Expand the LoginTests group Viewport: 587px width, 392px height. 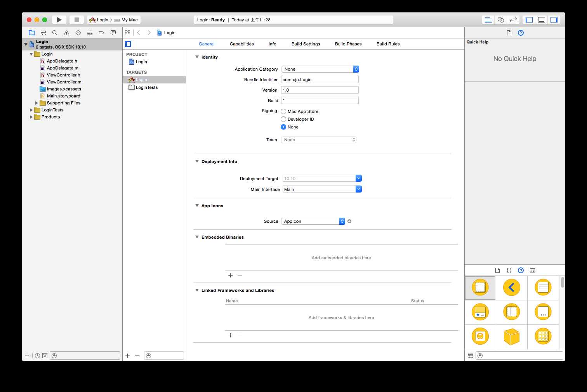pos(31,110)
